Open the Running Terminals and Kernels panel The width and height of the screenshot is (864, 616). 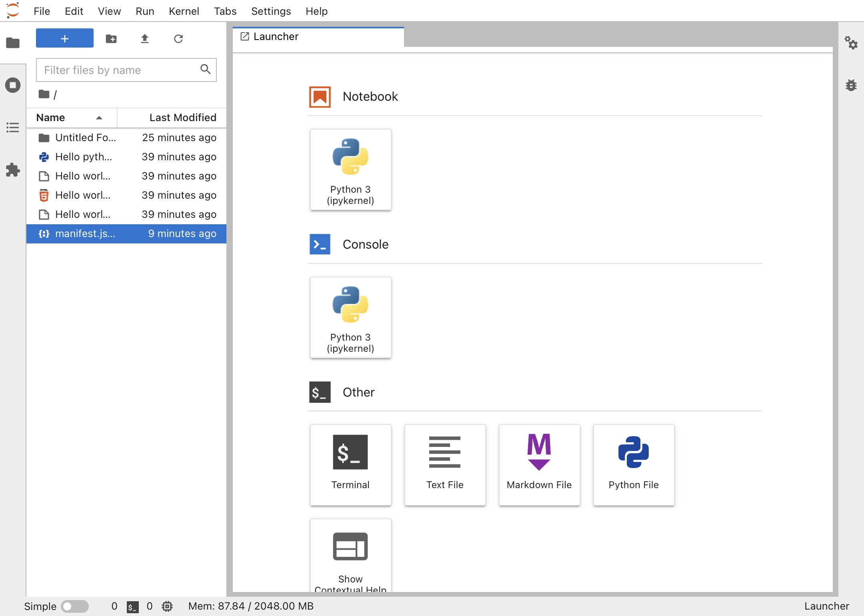pyautogui.click(x=13, y=85)
